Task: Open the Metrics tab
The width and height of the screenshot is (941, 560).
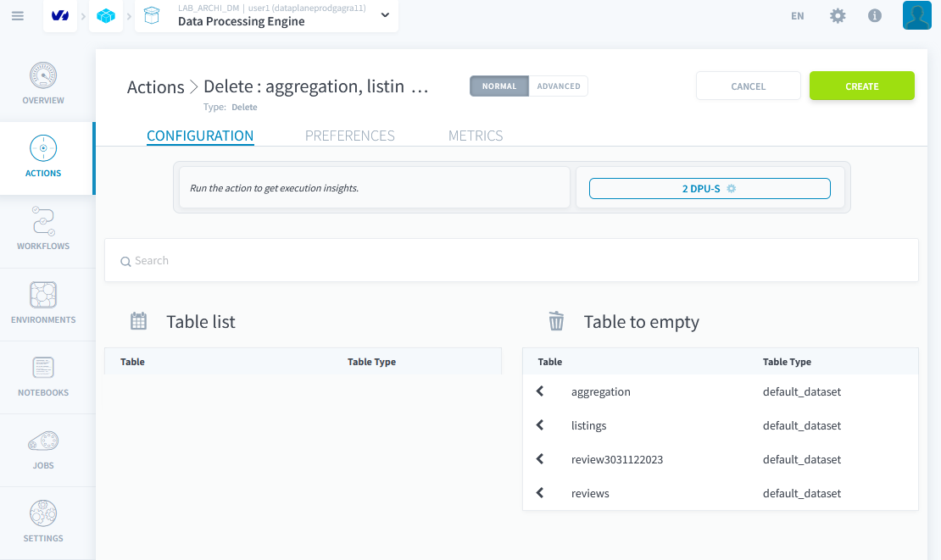Action: pyautogui.click(x=475, y=136)
